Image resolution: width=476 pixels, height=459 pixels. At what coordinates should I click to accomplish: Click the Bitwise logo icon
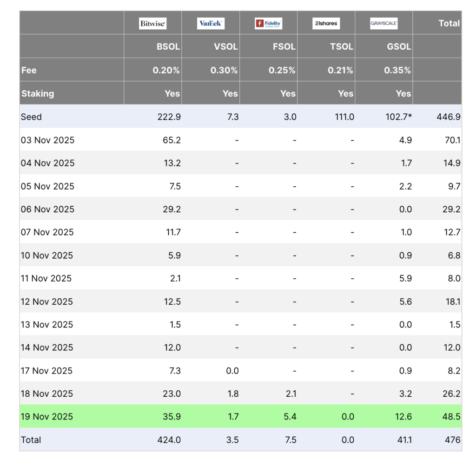[152, 23]
